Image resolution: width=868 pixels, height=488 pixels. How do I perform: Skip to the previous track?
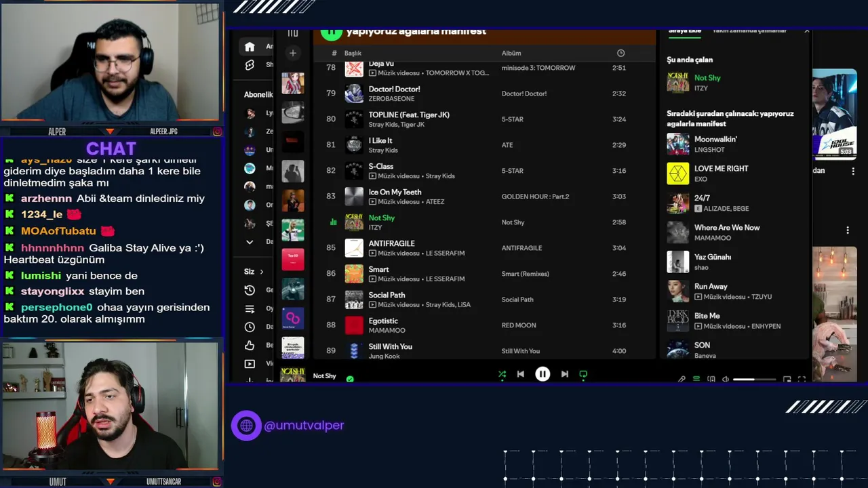tap(520, 374)
